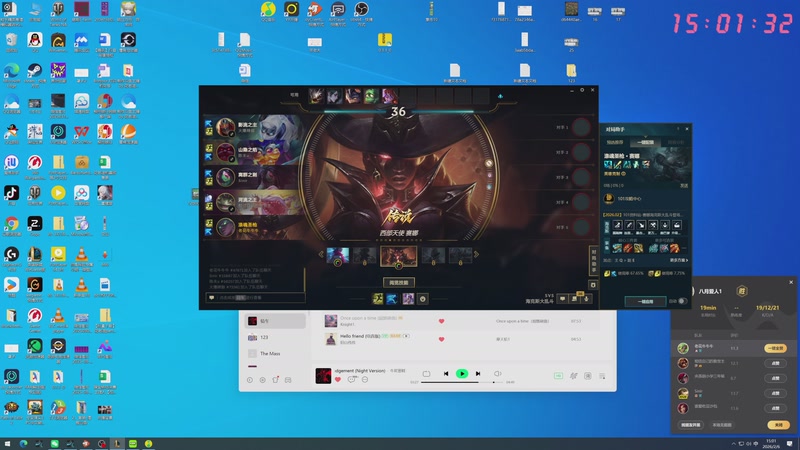Click the hexagon win badge in the match result panel
800x450 pixels.
(742, 291)
